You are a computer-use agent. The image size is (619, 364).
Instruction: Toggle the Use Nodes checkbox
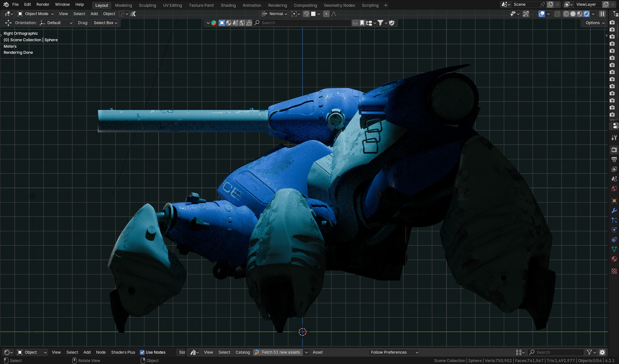142,352
